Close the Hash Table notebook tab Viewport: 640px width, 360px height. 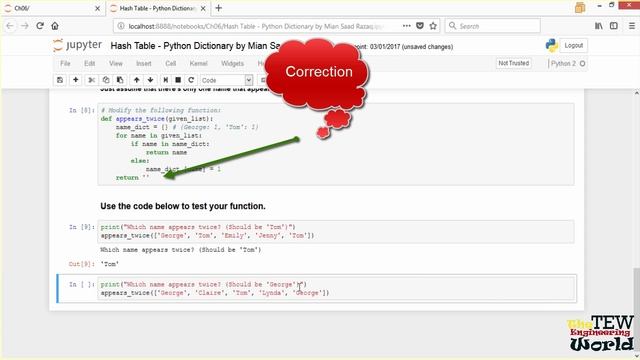[x=203, y=8]
